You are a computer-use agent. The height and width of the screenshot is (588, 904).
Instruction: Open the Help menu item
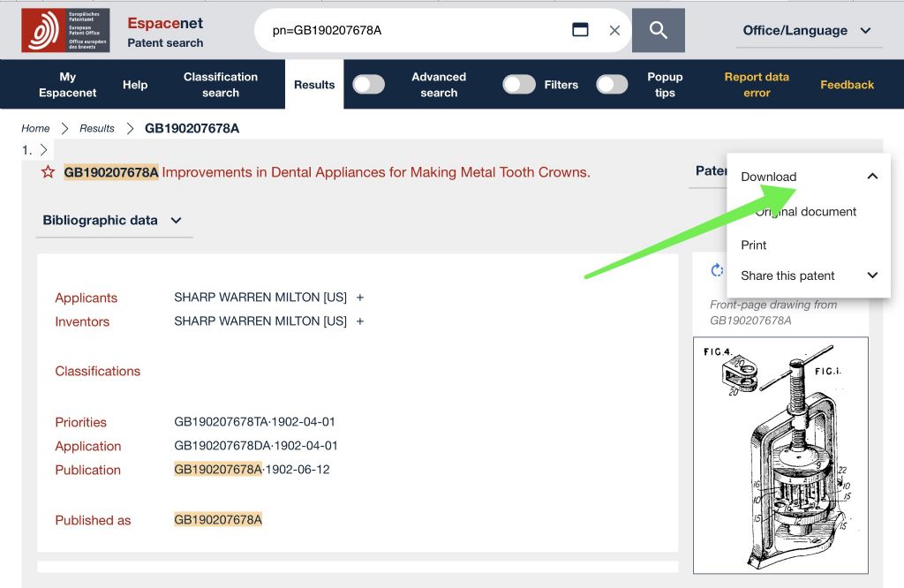click(x=135, y=85)
